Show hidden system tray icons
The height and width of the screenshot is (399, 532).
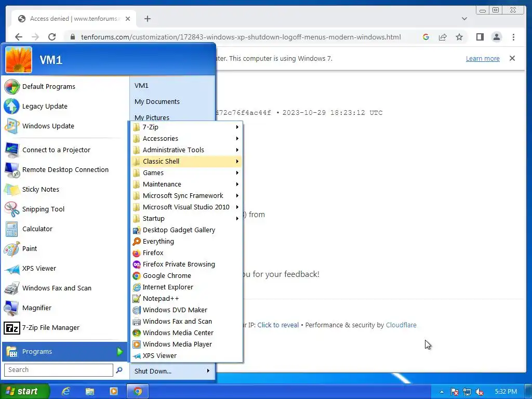point(442,392)
